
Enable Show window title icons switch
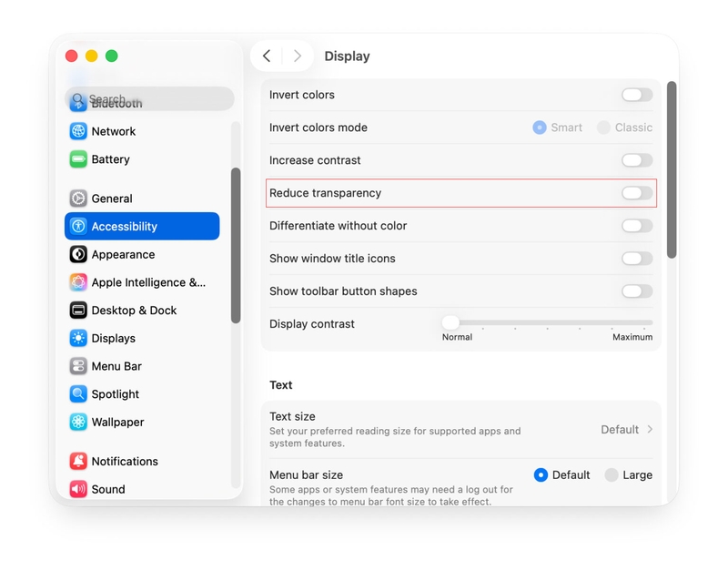637,259
